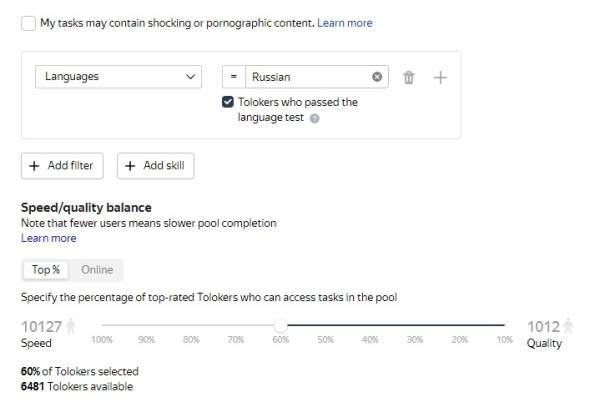This screenshot has height=402, width=600.
Task: Click the Add filter button
Action: click(x=62, y=166)
